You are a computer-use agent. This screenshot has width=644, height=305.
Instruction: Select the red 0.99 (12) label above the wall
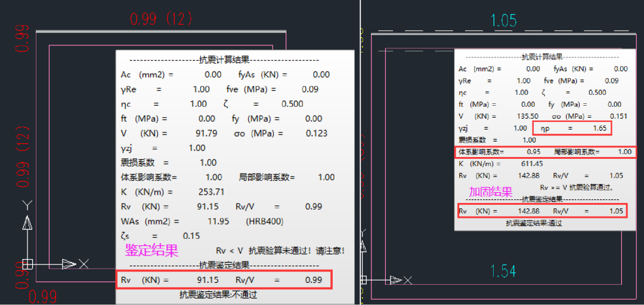point(162,19)
